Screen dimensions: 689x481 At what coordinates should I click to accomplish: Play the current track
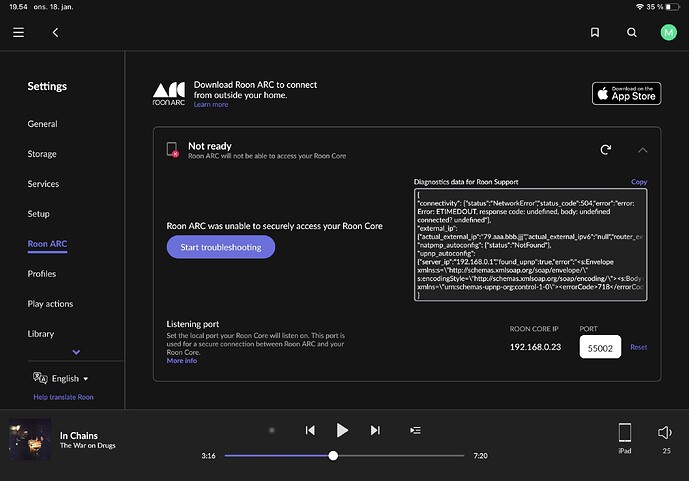tap(342, 430)
